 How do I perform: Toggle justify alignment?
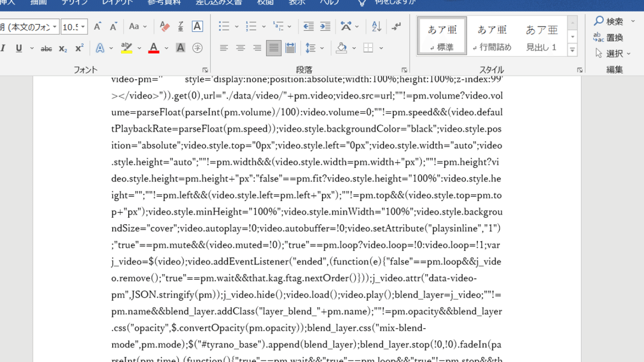click(274, 48)
